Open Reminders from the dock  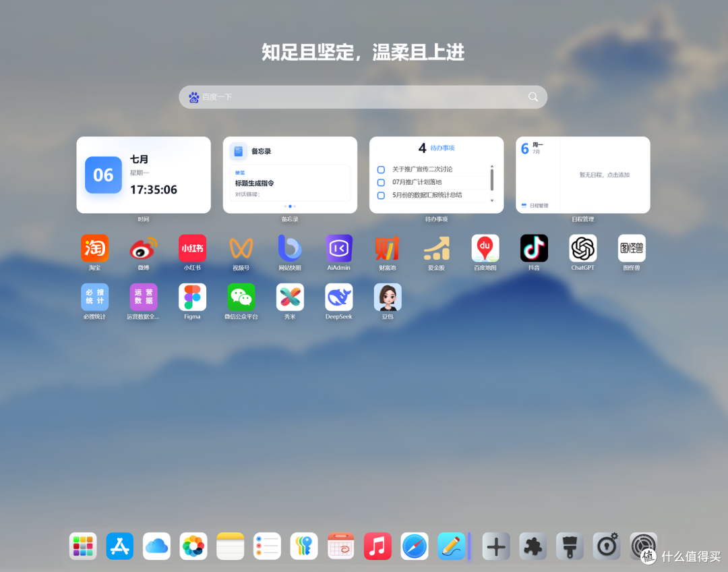(x=267, y=546)
